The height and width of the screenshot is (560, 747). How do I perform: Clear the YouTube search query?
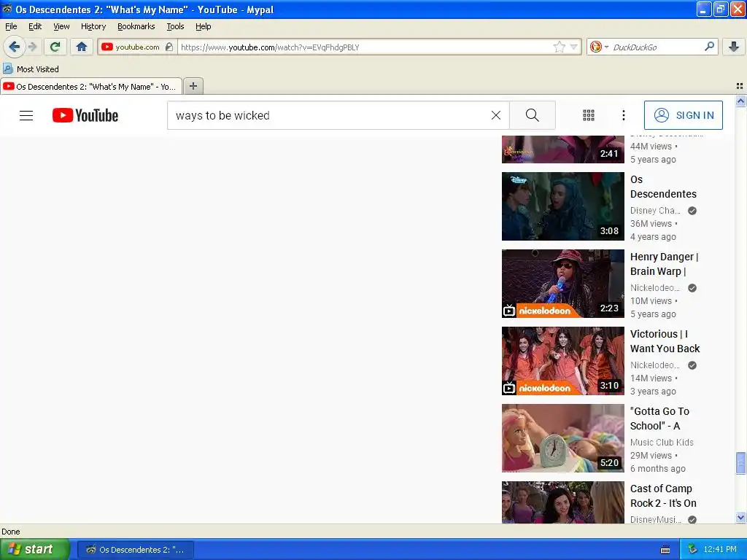496,115
